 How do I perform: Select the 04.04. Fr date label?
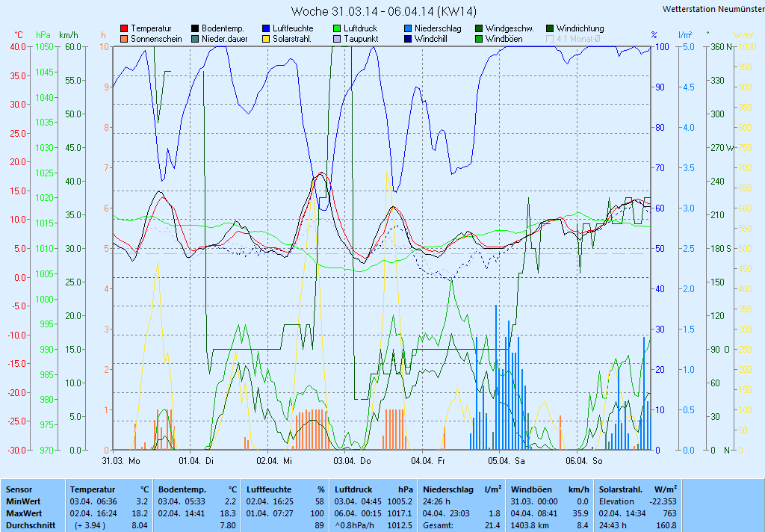pos(428,461)
